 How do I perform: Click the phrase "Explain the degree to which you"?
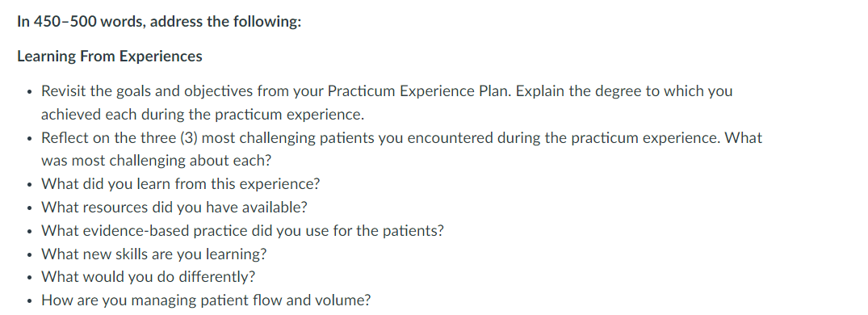pos(624,90)
